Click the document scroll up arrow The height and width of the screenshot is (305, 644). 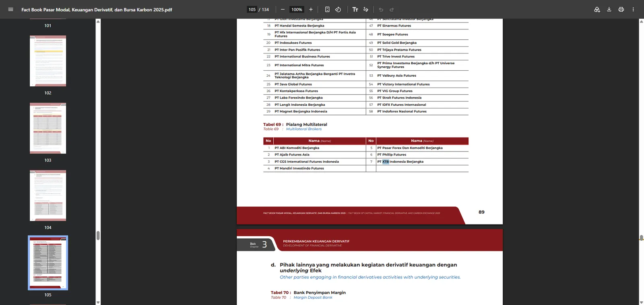click(x=641, y=21)
